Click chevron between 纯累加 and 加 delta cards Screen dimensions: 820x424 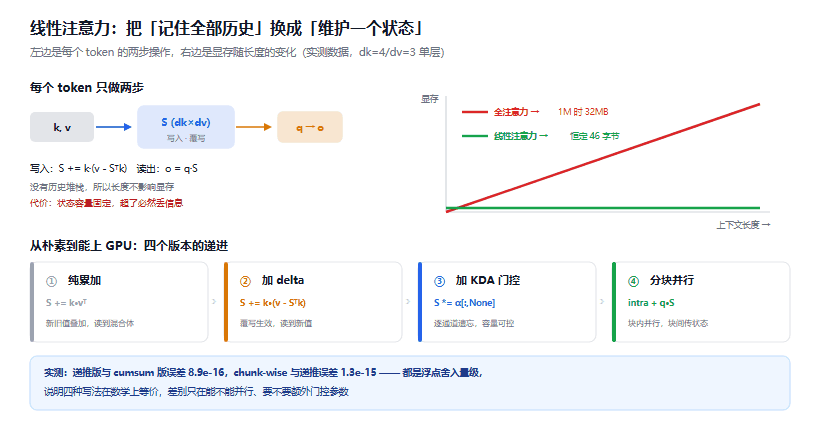214,302
